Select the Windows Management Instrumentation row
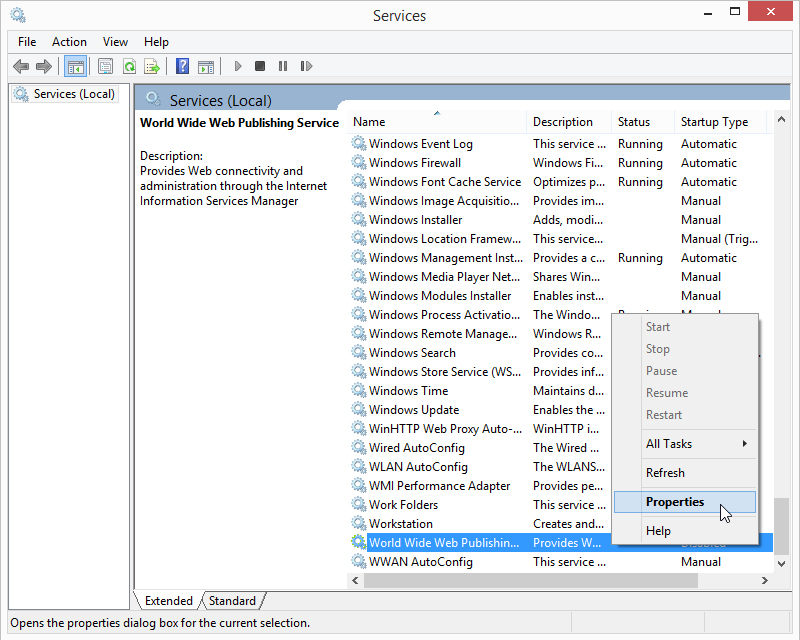 point(560,258)
